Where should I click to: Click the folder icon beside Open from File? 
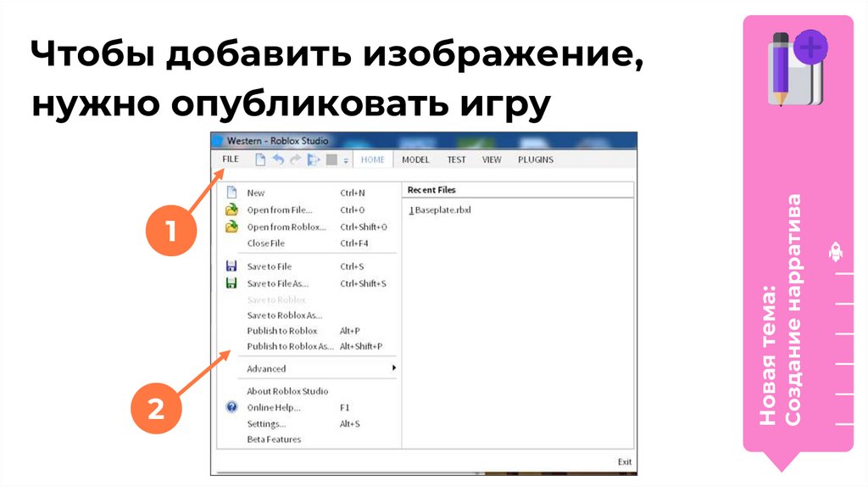231,210
